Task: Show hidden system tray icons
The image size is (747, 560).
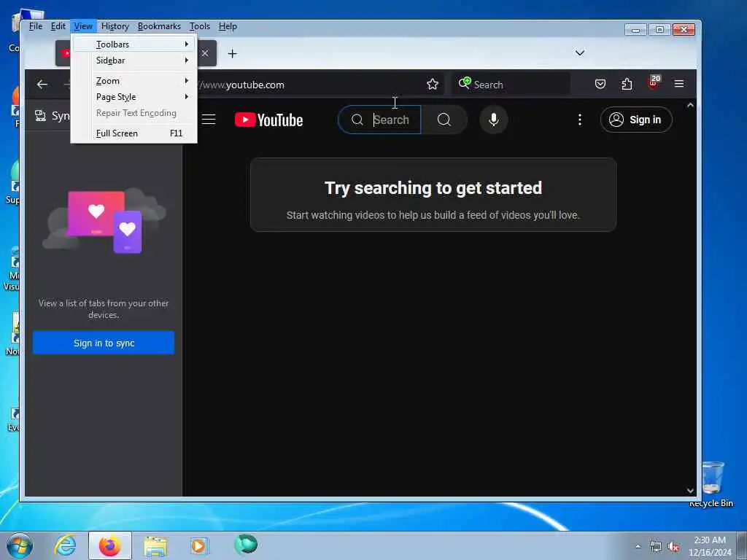Action: (638, 546)
